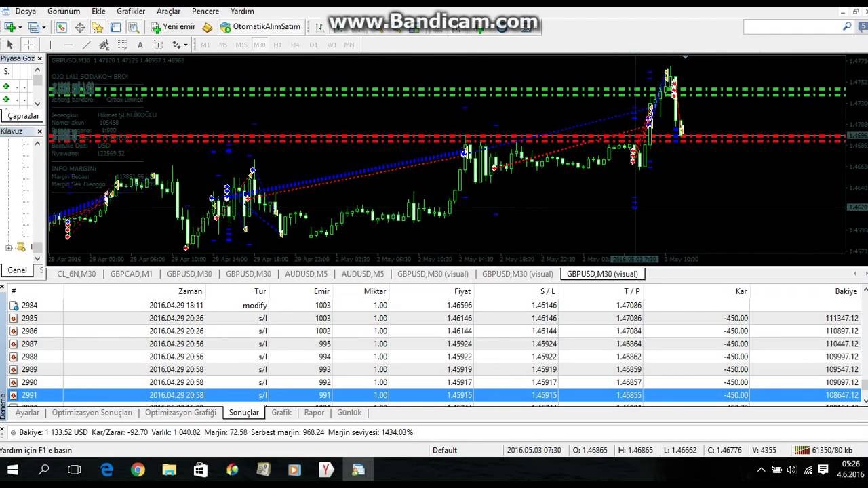Switch to the D1 timeframe

[313, 45]
